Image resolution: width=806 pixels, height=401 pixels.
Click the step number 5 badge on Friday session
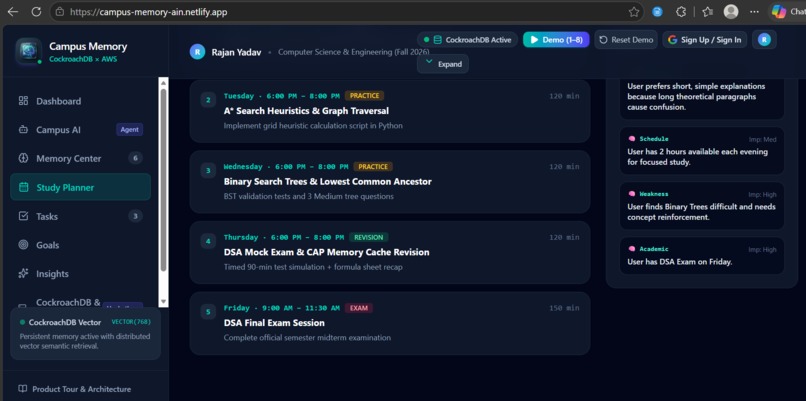coord(208,312)
